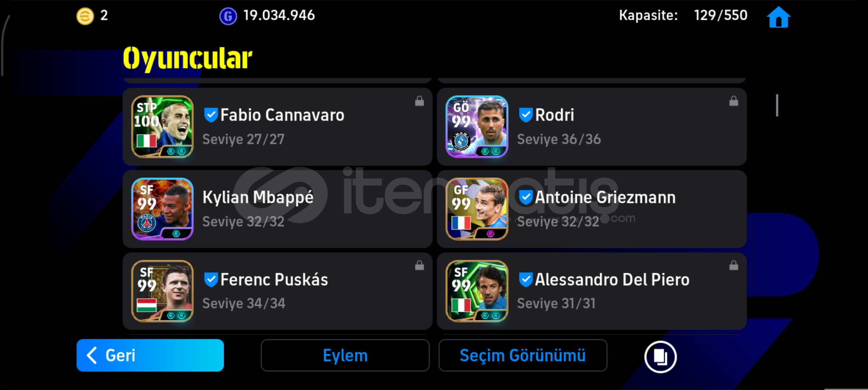Tap lock icon on Fabio Cannavaro card
This screenshot has width=868, height=390.
[419, 101]
